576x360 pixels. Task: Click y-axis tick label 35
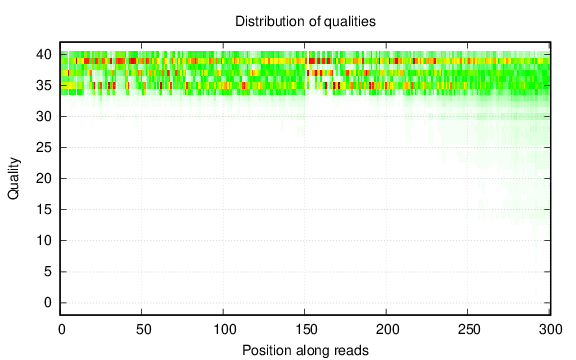point(44,86)
